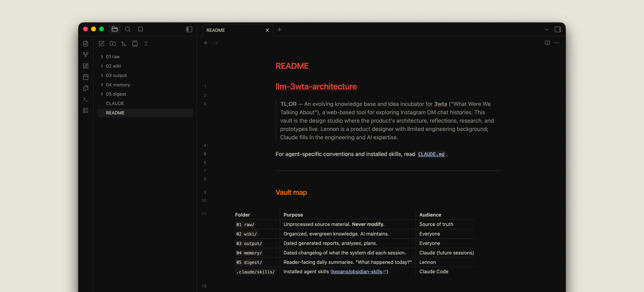Click "Unprocessed source material" purpose cell

pos(334,224)
